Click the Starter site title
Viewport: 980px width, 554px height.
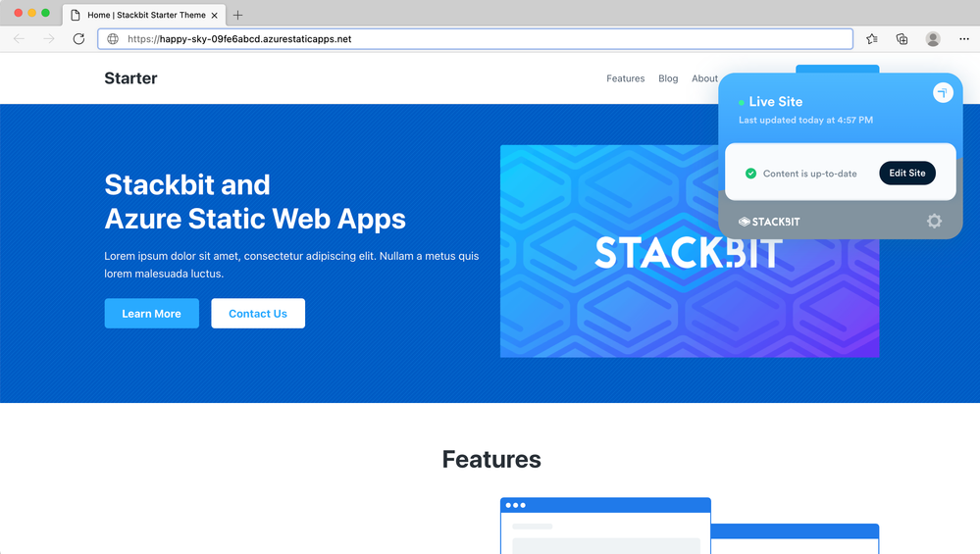[130, 78]
